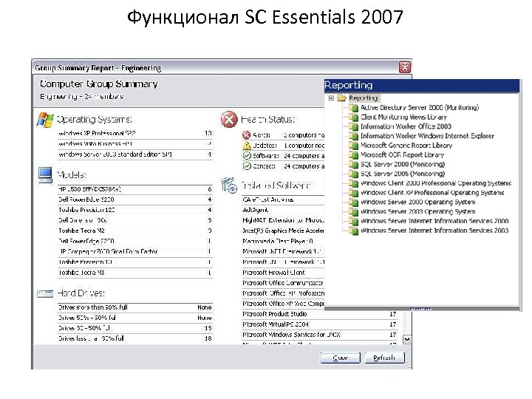532x399 pixels.
Task: Click the yellow warning Updates icon
Action: click(247, 146)
